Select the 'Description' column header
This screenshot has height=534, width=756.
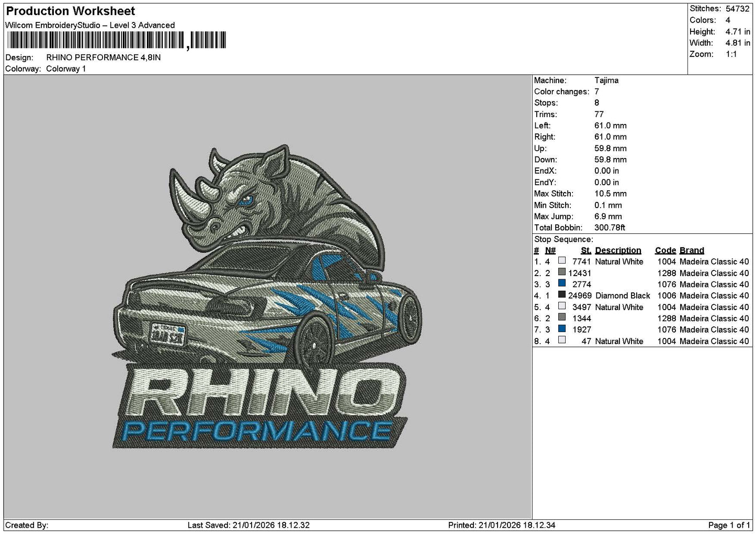click(618, 251)
